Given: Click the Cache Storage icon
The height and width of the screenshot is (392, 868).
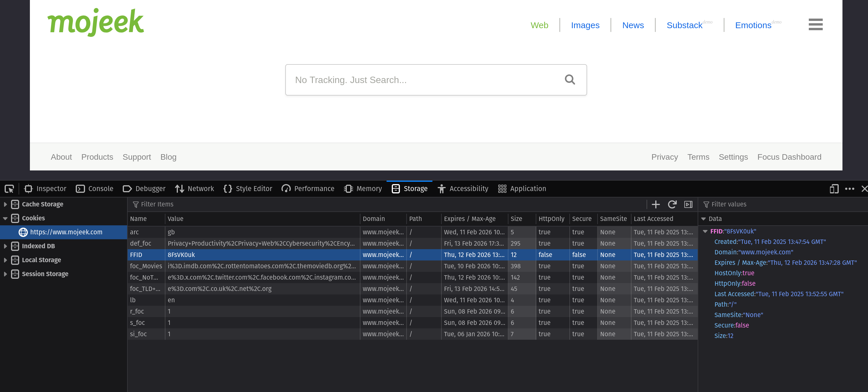Looking at the screenshot, I should (x=15, y=204).
